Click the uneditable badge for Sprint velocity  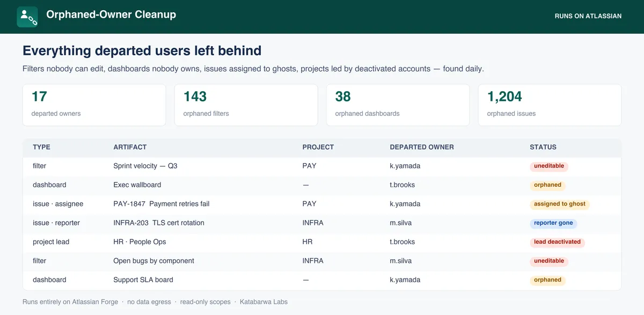549,166
